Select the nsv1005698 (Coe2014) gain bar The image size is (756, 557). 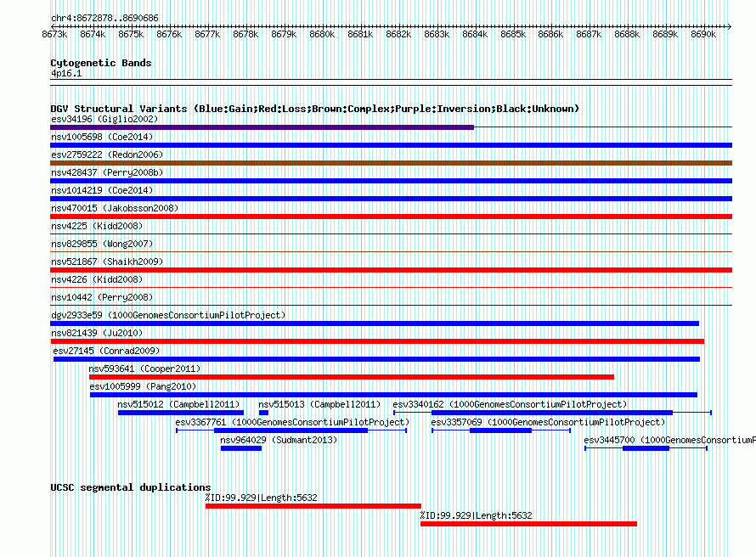(391, 145)
